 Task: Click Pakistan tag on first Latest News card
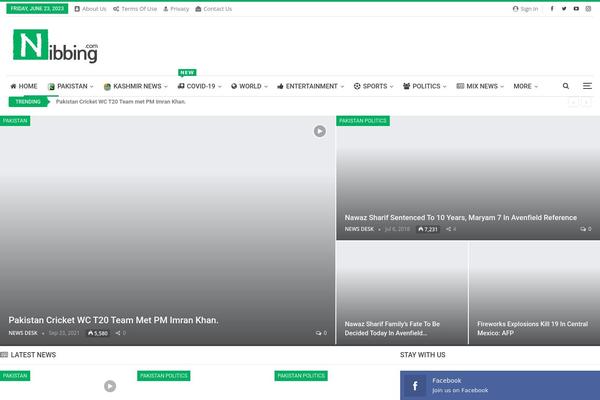pyautogui.click(x=15, y=376)
